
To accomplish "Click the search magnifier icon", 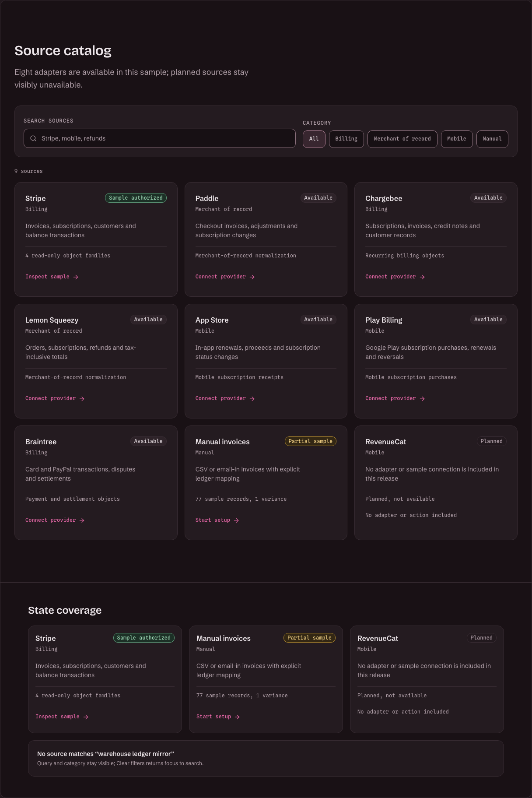I will coord(33,138).
